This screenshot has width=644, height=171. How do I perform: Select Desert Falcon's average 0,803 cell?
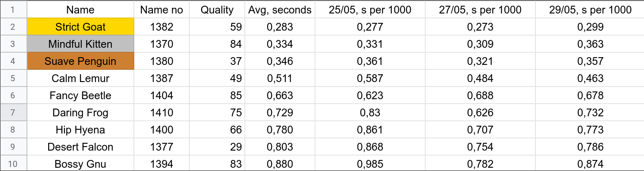[280, 147]
